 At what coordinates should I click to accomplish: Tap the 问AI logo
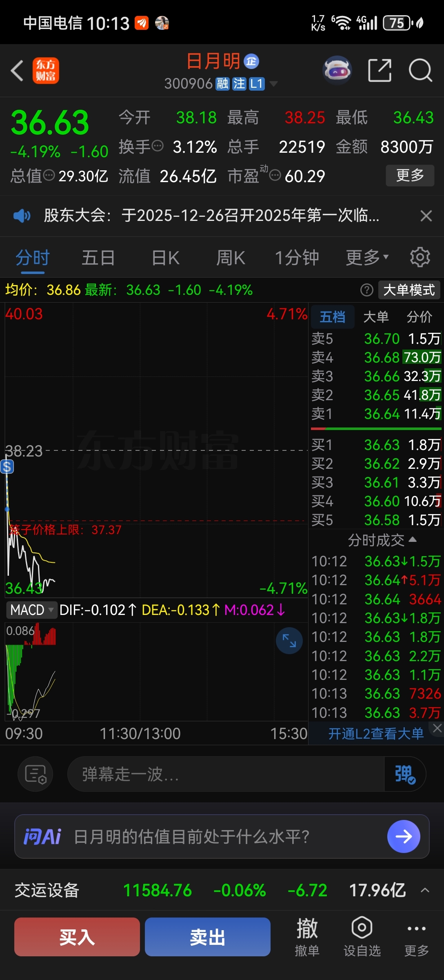[x=42, y=837]
